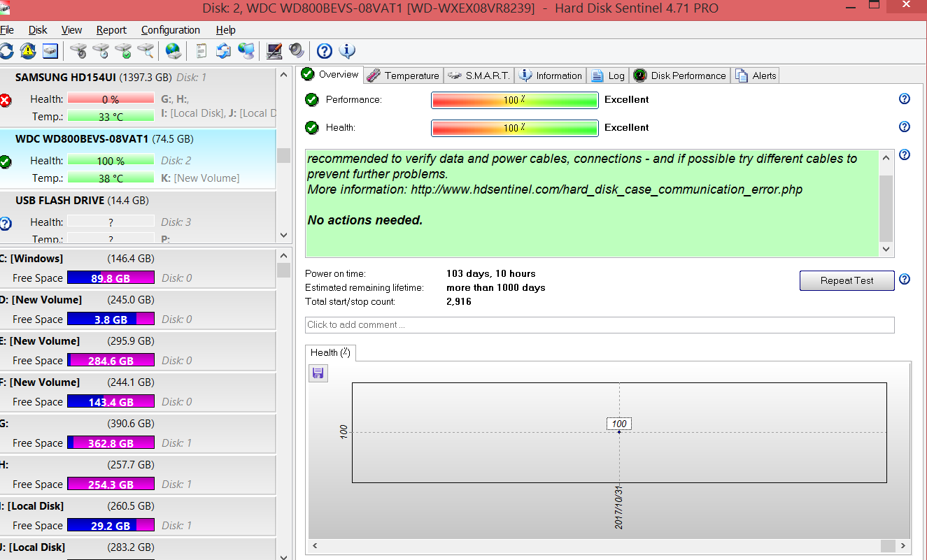Viewport: 927px width, 560px height.
Task: Click the help icon beside the description text box
Action: click(904, 155)
